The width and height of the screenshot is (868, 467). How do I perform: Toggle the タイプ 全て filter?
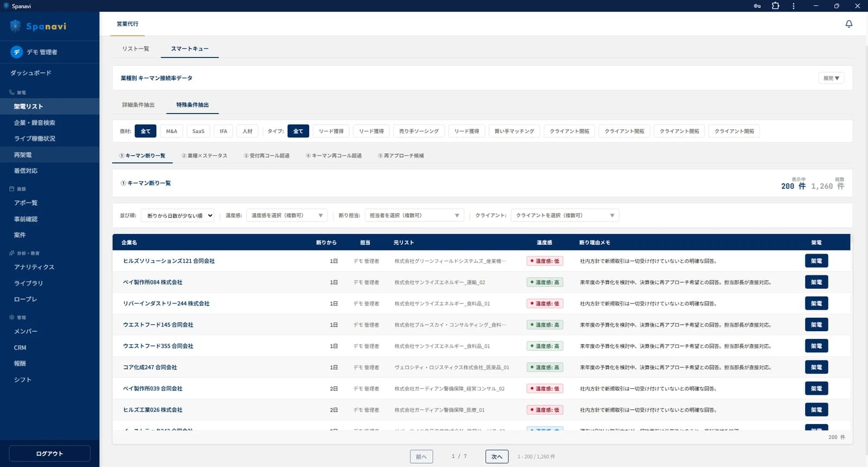pyautogui.click(x=298, y=131)
